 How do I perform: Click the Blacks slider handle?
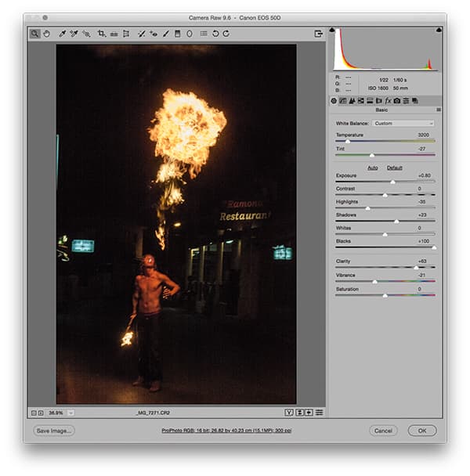click(x=434, y=247)
